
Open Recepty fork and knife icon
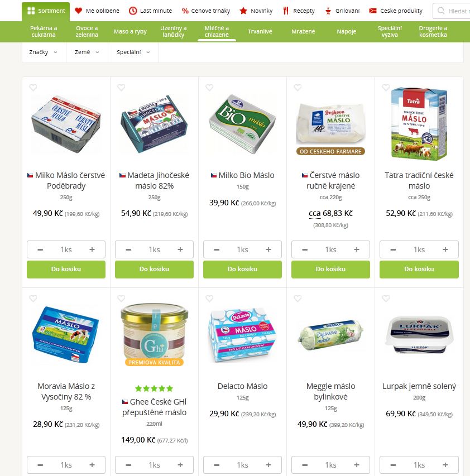point(286,11)
